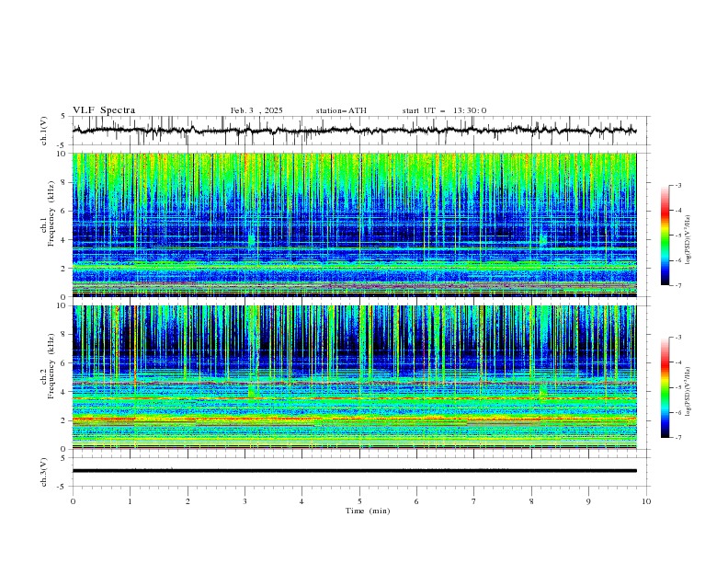728x563 pixels.
Task: Click the '10' tick on the time axis
Action: click(646, 501)
